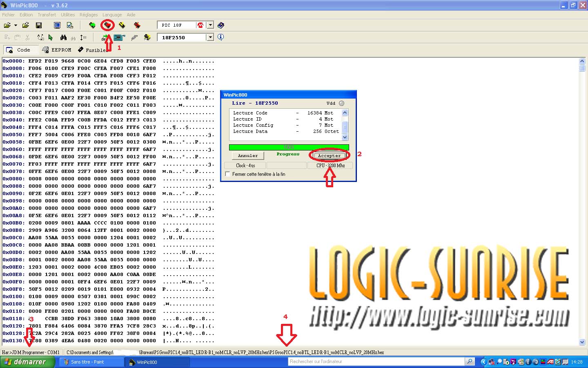Click the Accepter button in the dialog
Viewport: 588px width, 368px height.
(329, 156)
